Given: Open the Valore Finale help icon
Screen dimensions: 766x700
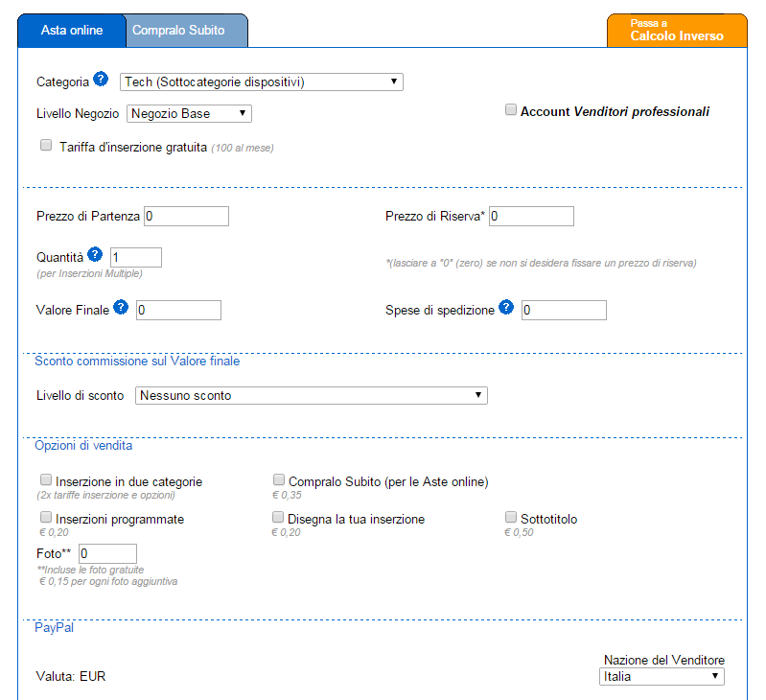Looking at the screenshot, I should pos(121,307).
